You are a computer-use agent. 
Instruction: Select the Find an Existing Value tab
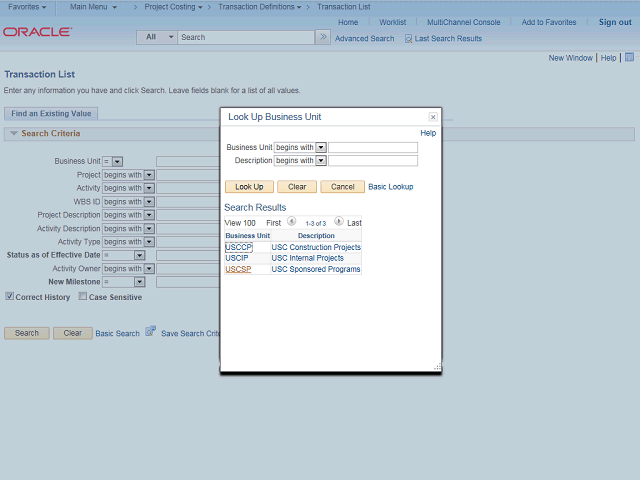pyautogui.click(x=51, y=113)
